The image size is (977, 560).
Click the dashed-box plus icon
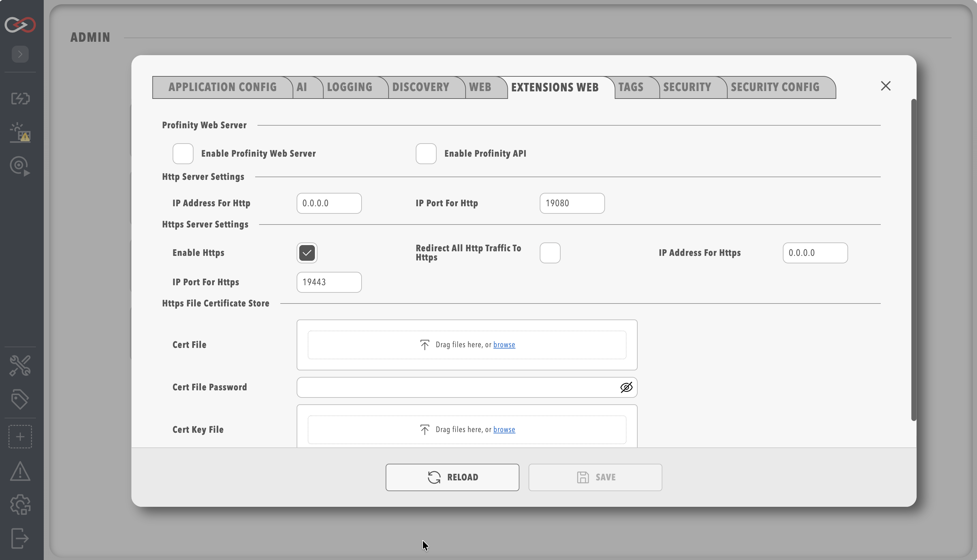pos(20,437)
